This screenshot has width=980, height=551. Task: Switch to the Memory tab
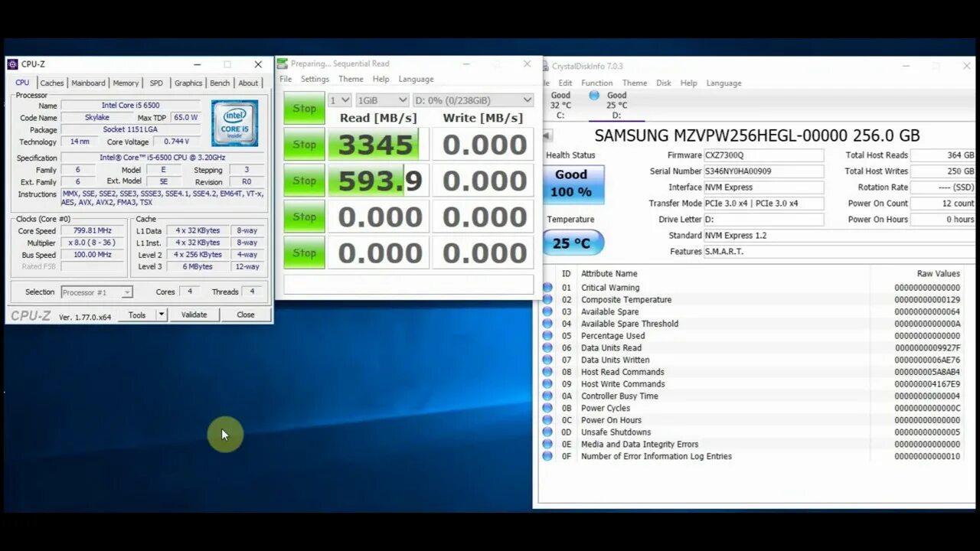click(126, 83)
